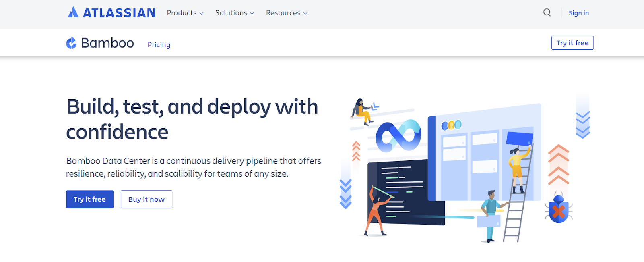Open the search magnifier icon

coord(547,12)
